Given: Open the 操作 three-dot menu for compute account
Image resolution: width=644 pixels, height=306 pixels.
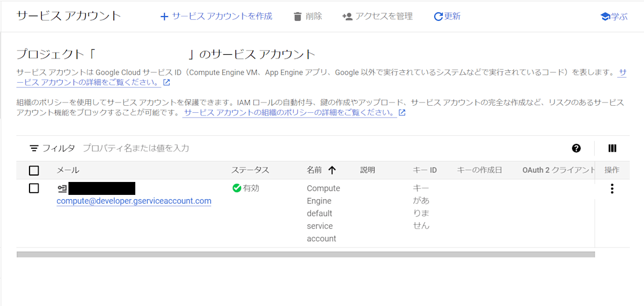Looking at the screenshot, I should coord(612,188).
